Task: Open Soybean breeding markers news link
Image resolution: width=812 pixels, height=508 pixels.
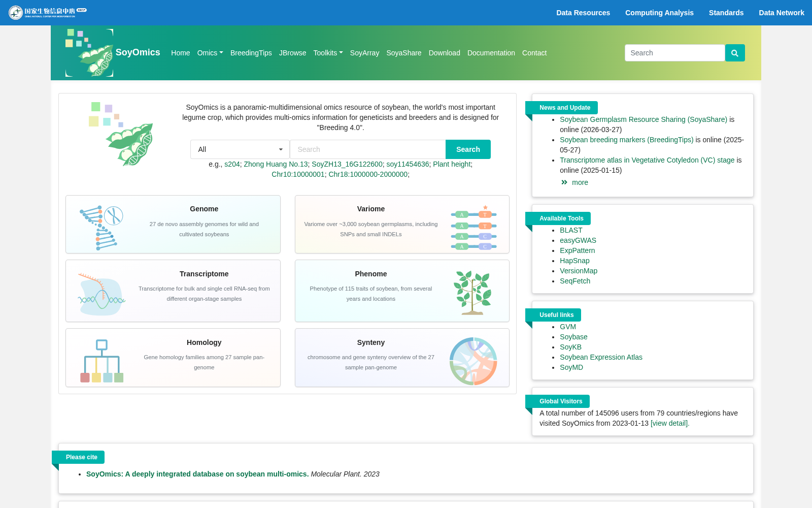Action: [x=627, y=140]
